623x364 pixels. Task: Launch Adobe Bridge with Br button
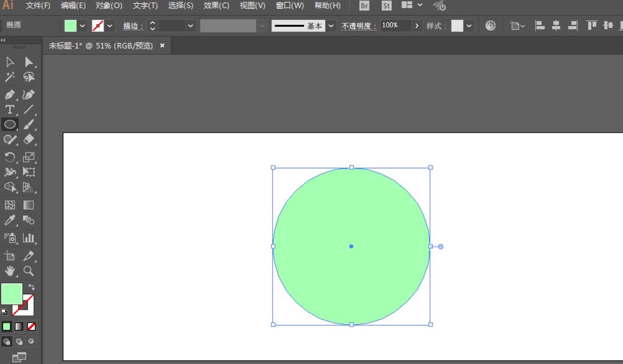click(364, 6)
